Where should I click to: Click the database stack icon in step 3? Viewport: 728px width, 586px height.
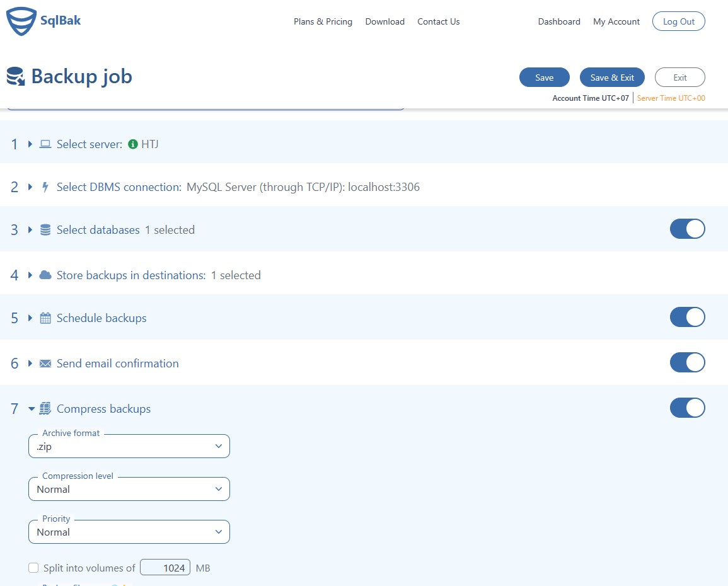tap(45, 229)
